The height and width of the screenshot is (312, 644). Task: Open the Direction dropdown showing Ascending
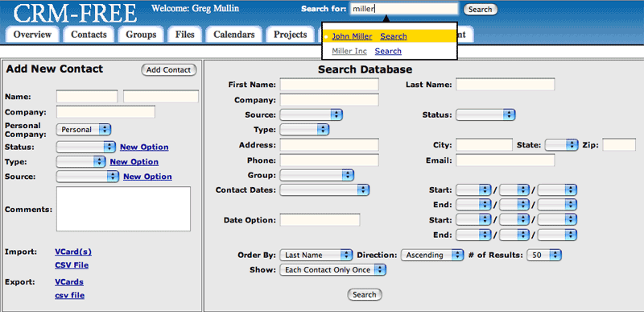click(x=432, y=255)
